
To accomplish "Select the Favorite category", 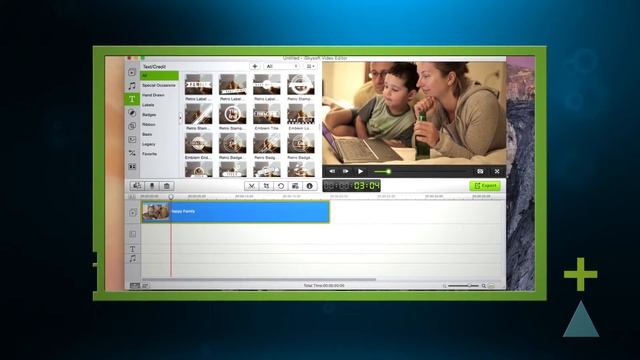I will 149,154.
